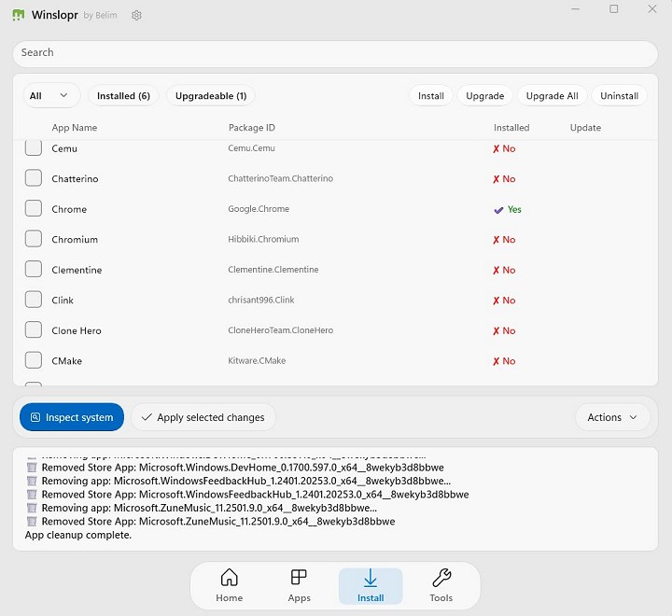
Task: Sort by the App Name column header
Action: (x=74, y=127)
